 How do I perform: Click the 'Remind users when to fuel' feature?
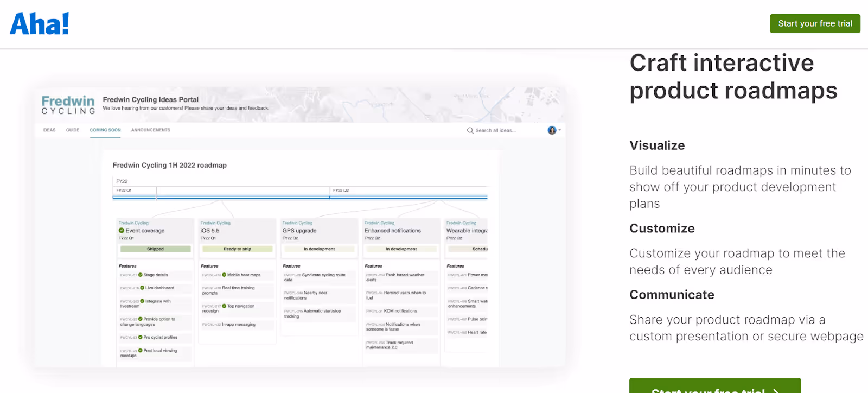(401, 295)
